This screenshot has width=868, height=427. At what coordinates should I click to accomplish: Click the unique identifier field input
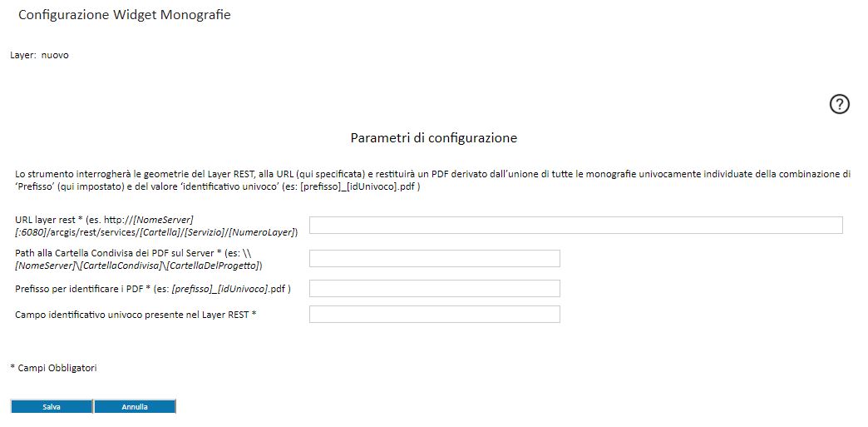[x=435, y=314]
